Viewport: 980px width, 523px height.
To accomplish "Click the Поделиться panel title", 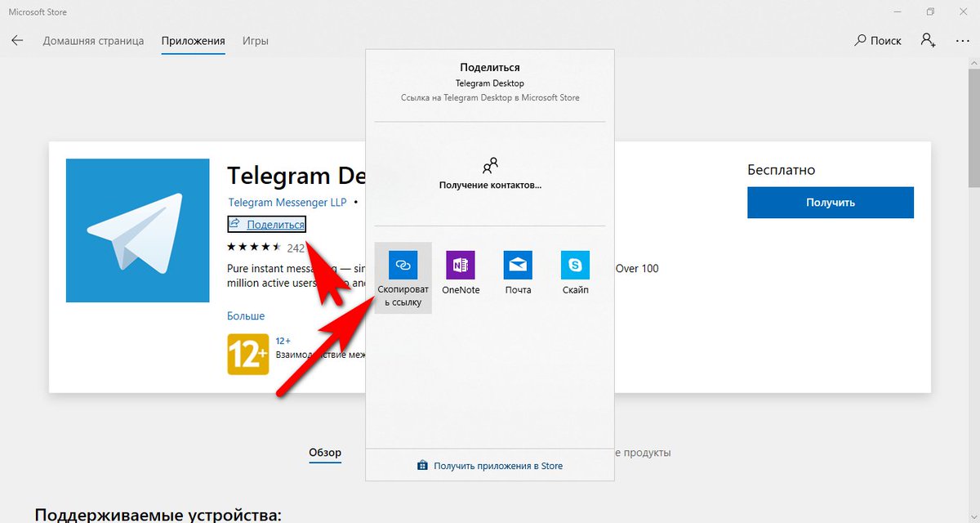I will point(490,68).
